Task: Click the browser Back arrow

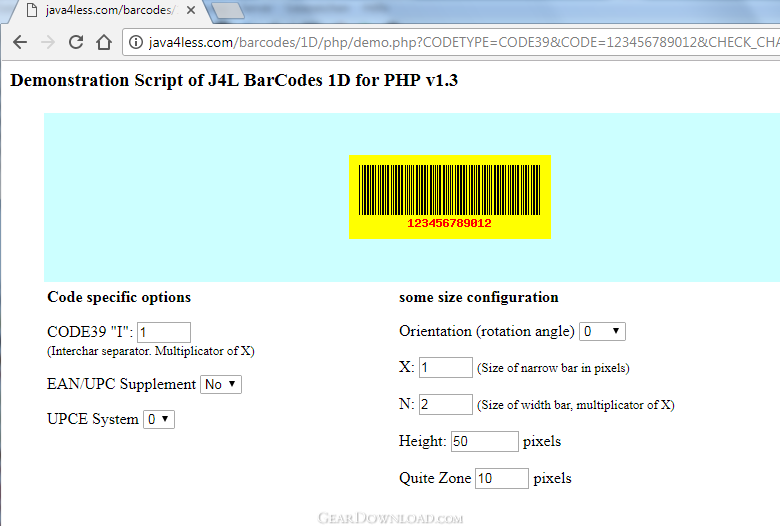Action: [20, 42]
